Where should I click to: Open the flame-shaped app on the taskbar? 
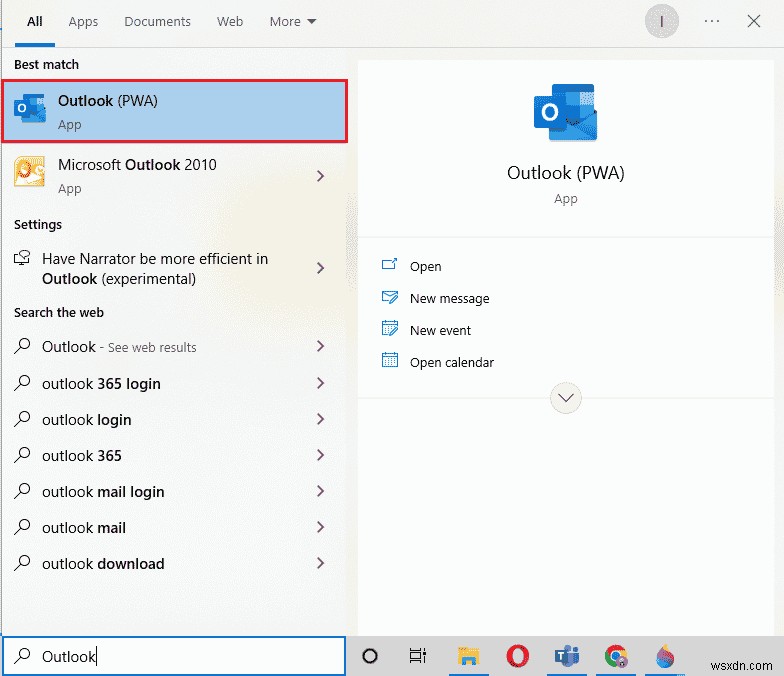[x=665, y=656]
